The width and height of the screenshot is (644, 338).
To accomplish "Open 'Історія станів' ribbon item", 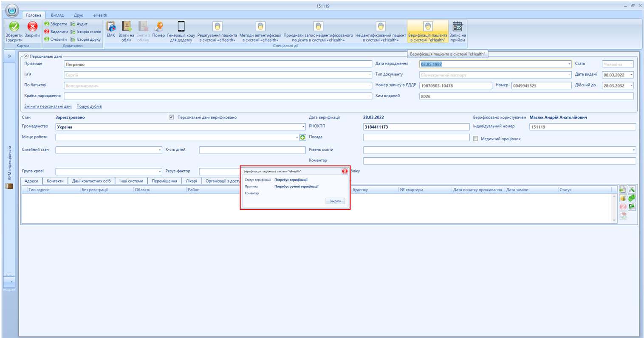I will [86, 31].
